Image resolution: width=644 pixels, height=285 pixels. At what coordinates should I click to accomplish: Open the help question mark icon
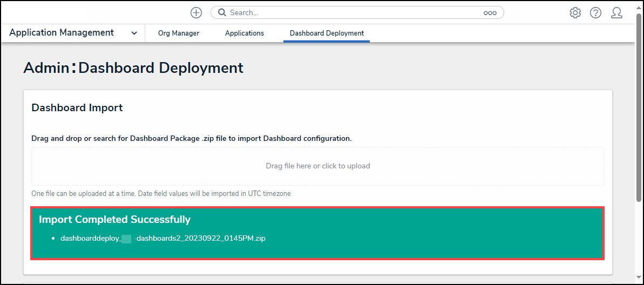point(595,13)
